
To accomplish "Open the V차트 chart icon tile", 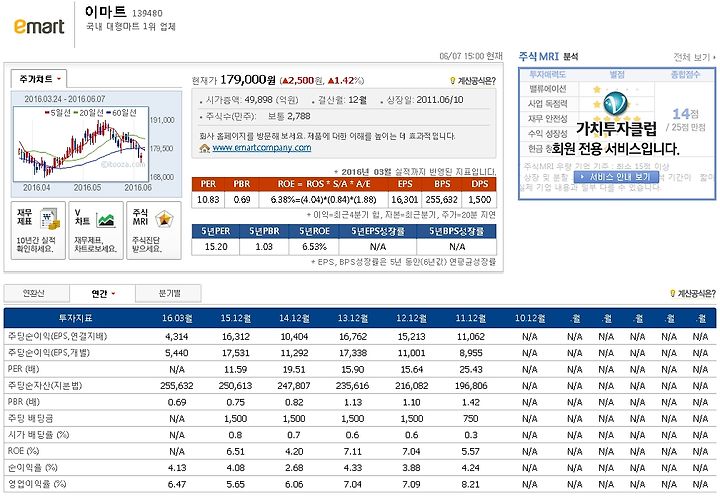I will coord(96,231).
